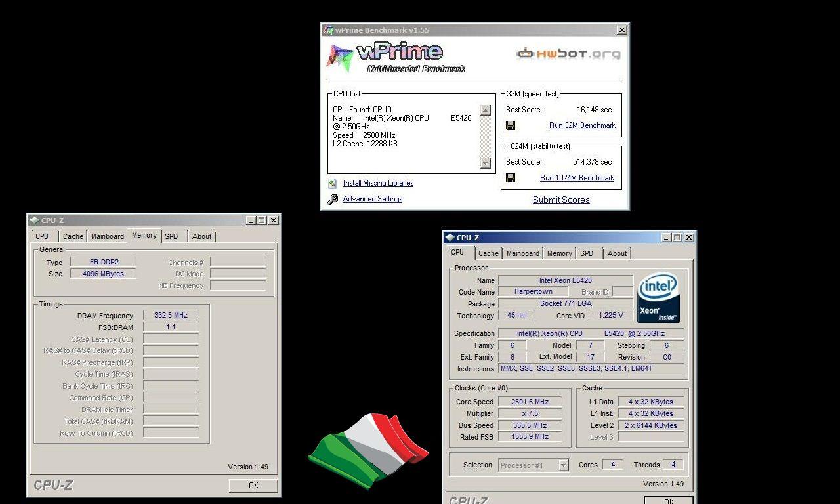This screenshot has width=840, height=504.
Task: Click the hwbot.org logo
Action: point(568,54)
